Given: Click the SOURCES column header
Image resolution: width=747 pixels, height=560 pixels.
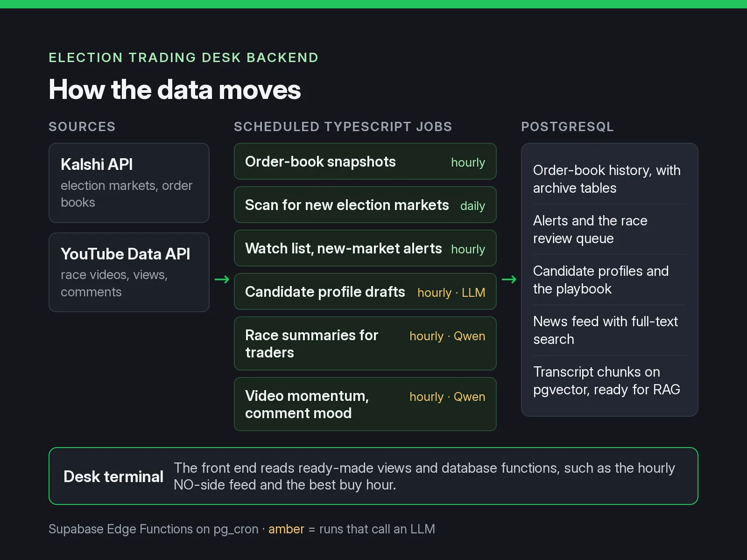Looking at the screenshot, I should 82,127.
